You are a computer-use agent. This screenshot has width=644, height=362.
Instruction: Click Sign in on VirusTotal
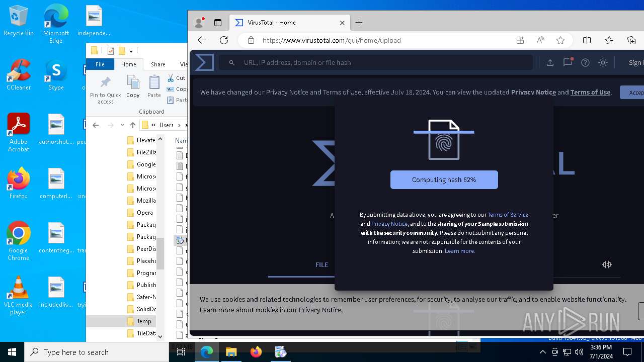pyautogui.click(x=635, y=62)
